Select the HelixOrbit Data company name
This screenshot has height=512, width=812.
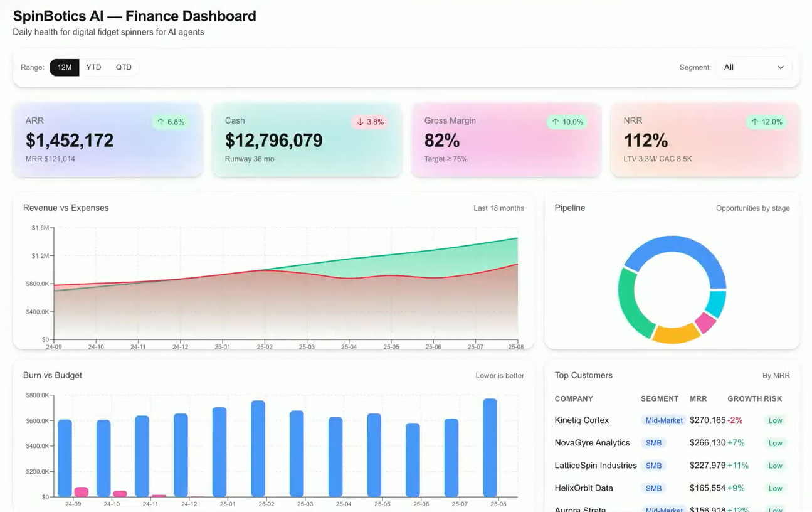point(584,488)
